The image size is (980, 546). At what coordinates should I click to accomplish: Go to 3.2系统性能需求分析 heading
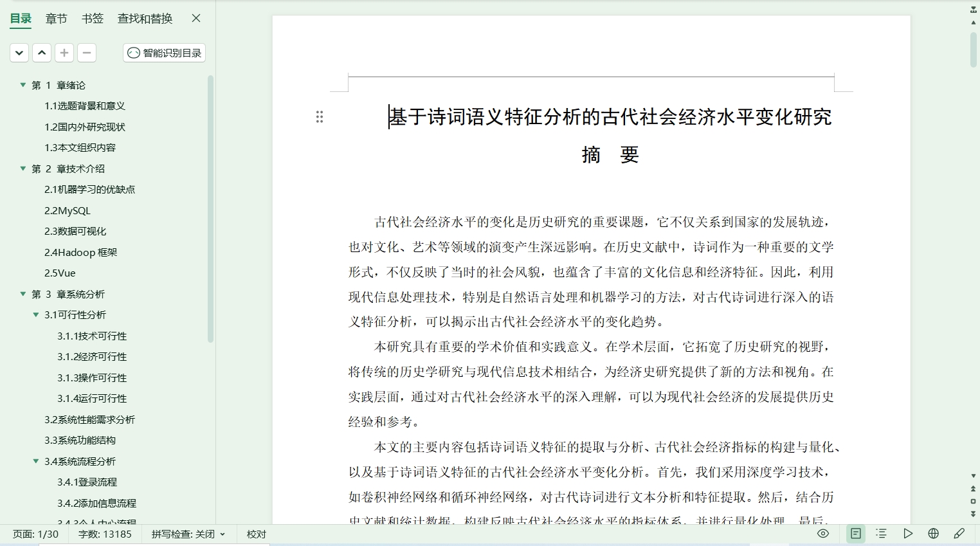point(89,419)
